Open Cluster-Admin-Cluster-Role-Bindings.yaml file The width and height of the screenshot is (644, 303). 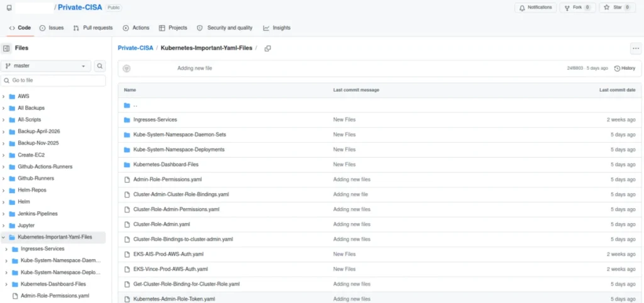click(x=181, y=194)
